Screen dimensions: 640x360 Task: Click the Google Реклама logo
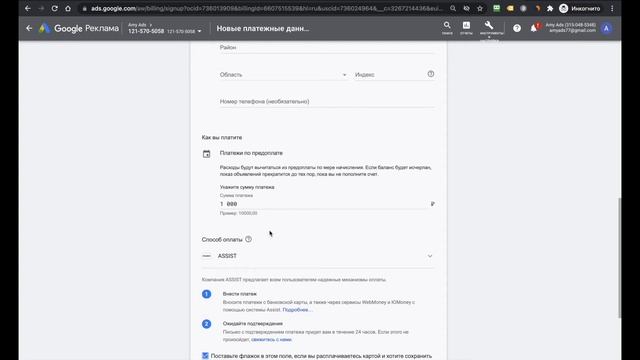pyautogui.click(x=78, y=28)
